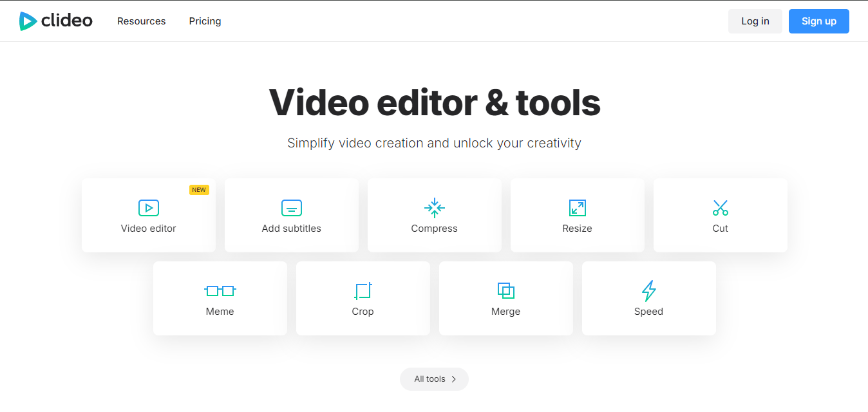Go to the Pricing page
Viewport: 868px width, 412px height.
point(205,21)
